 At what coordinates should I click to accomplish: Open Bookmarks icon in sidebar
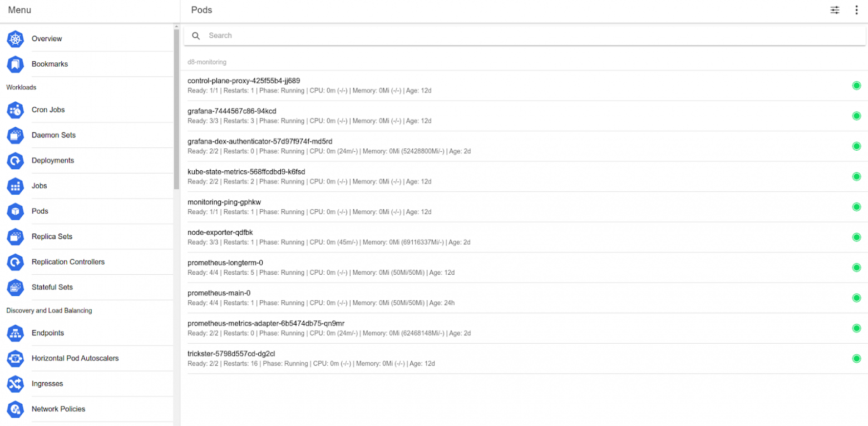coord(16,65)
